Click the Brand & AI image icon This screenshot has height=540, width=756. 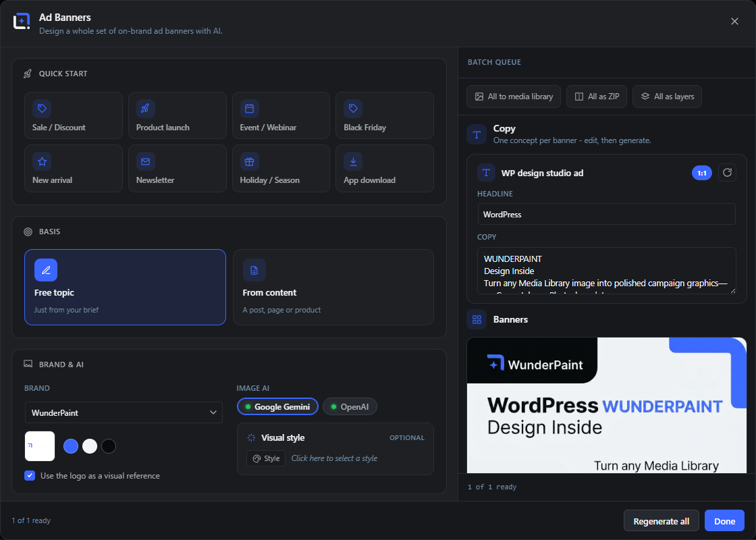point(28,364)
